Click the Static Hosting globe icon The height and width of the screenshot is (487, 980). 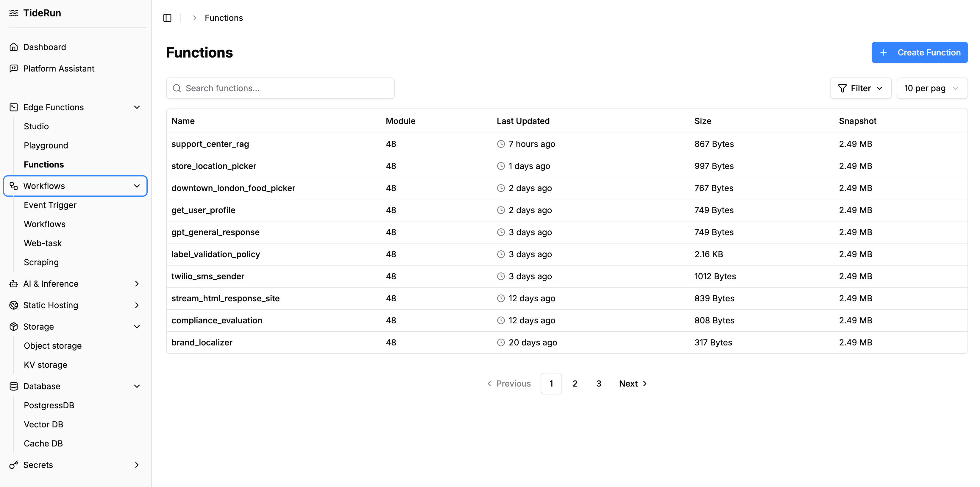(14, 305)
